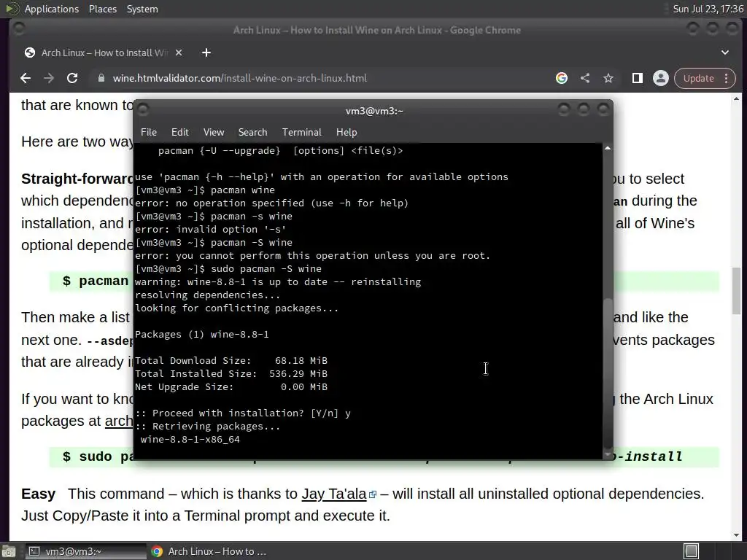Click the clock Sun Jul 23, 17:36

point(708,9)
